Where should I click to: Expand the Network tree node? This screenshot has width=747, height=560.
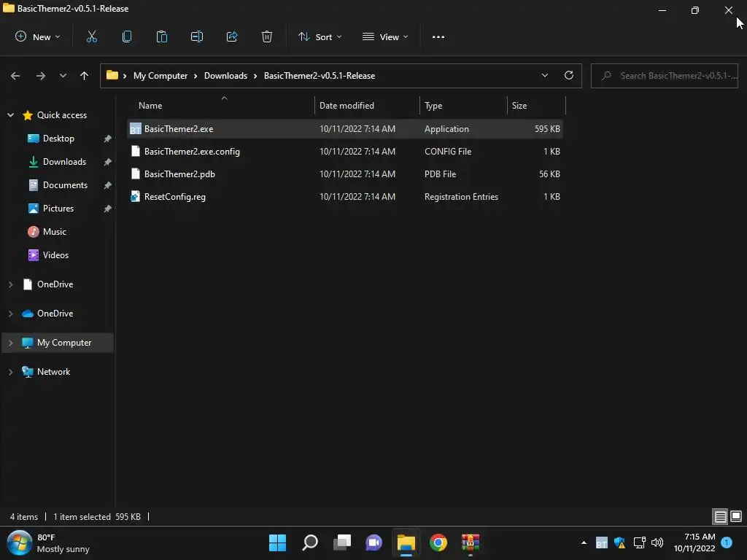[10, 372]
